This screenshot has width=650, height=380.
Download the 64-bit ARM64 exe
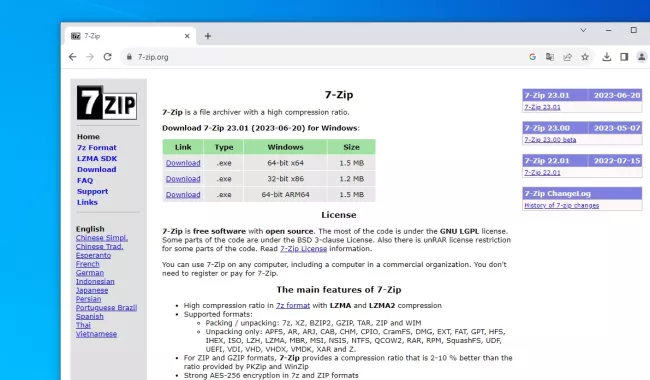point(183,195)
